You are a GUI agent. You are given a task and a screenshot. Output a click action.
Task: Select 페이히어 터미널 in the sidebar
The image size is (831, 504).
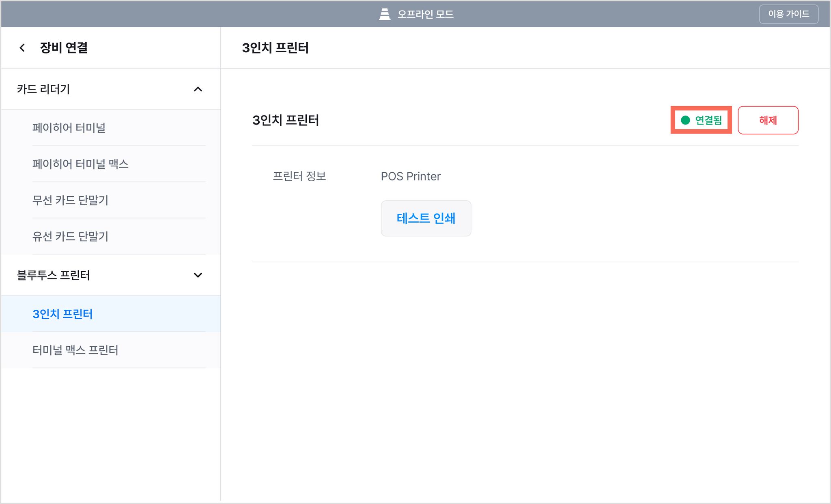(x=111, y=128)
